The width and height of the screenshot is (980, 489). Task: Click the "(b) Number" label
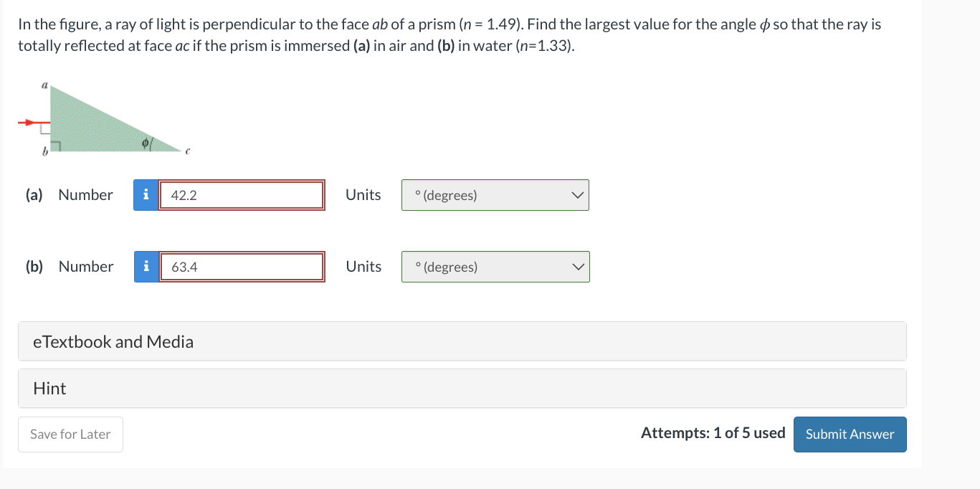tap(70, 267)
